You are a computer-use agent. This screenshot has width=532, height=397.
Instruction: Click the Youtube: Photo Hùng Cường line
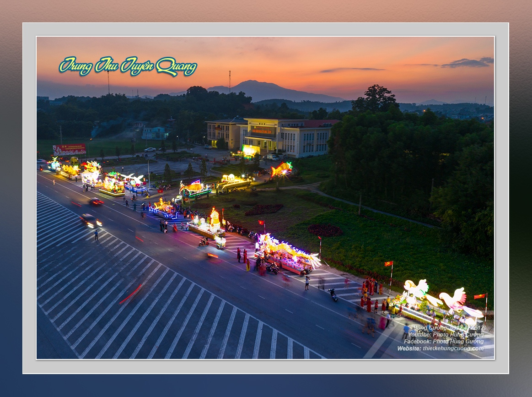pyautogui.click(x=446, y=335)
